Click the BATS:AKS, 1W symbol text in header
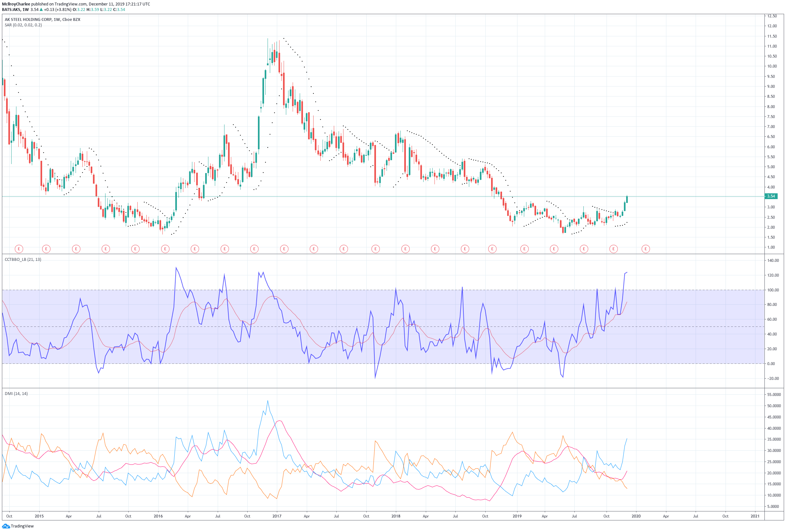Screen dimensions: 786x532 (x=15, y=9)
